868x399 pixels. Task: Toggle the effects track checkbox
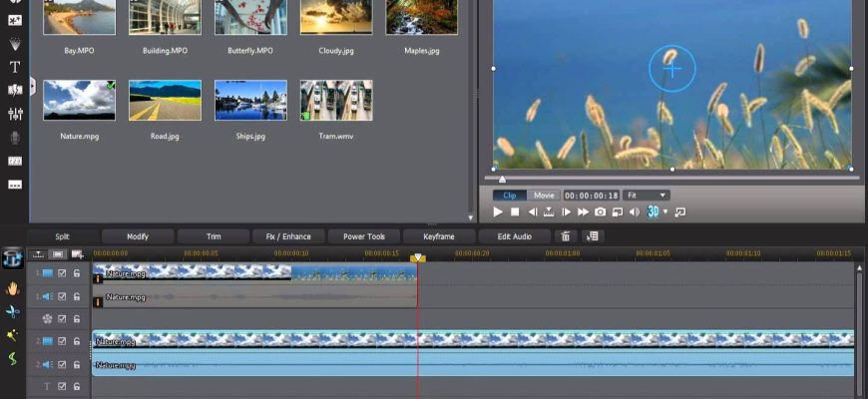62,319
